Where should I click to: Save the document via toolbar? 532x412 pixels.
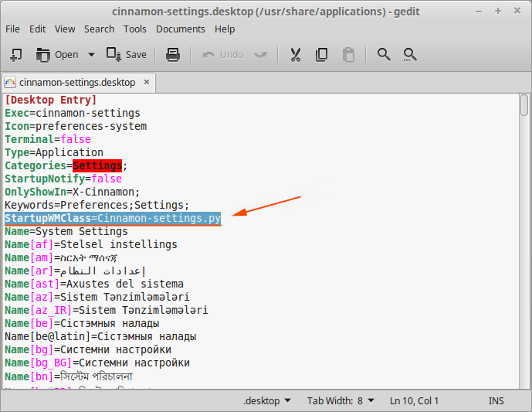[x=126, y=55]
